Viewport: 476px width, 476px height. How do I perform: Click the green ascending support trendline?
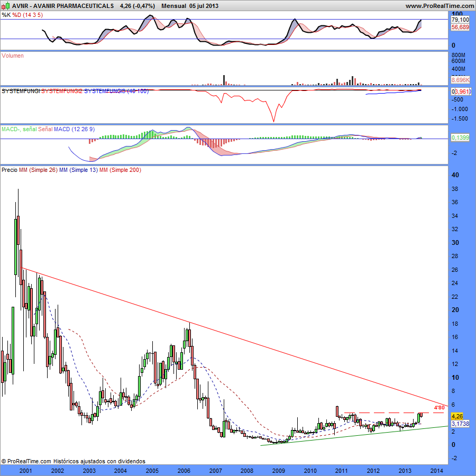(354, 436)
